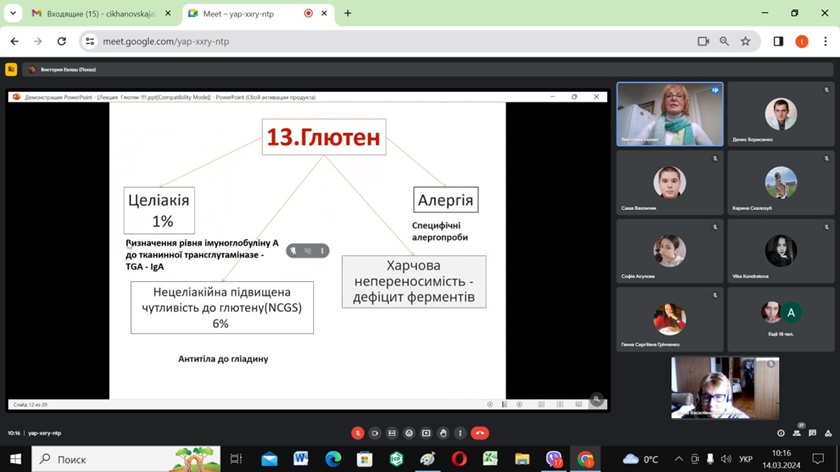Screen dimensions: 840x472
Task: Select Vika Kondratova participant tile
Action: [781, 251]
